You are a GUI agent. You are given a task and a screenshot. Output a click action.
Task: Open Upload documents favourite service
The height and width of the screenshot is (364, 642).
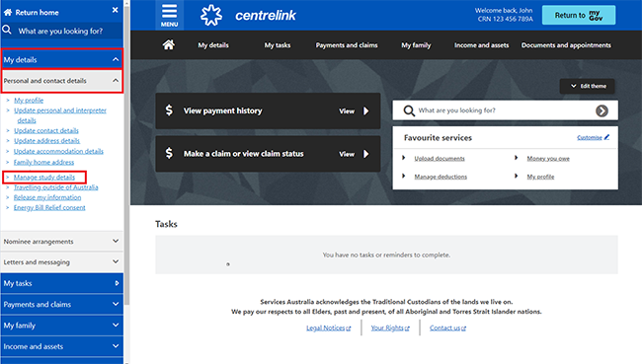pos(440,158)
